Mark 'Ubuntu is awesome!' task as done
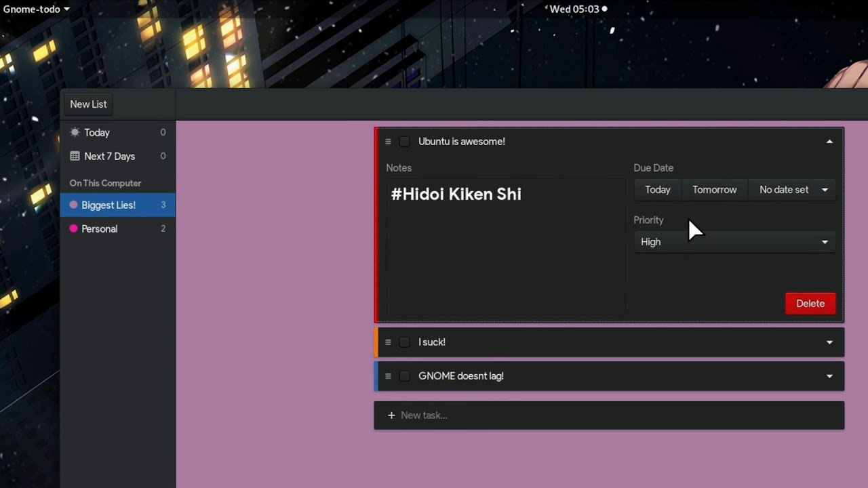The image size is (868, 488). coord(405,142)
